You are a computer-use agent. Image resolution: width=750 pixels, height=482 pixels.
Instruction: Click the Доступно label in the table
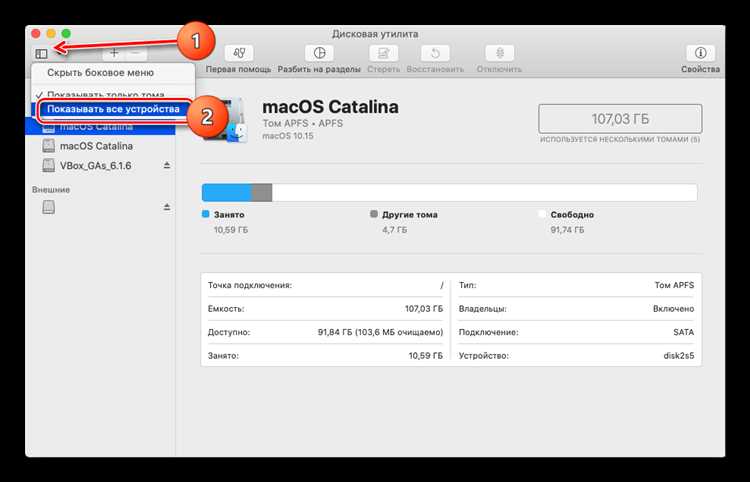pyautogui.click(x=229, y=332)
